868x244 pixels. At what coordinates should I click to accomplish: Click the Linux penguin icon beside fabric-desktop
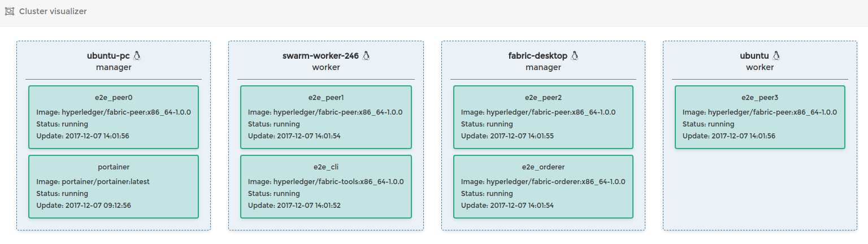pos(575,56)
